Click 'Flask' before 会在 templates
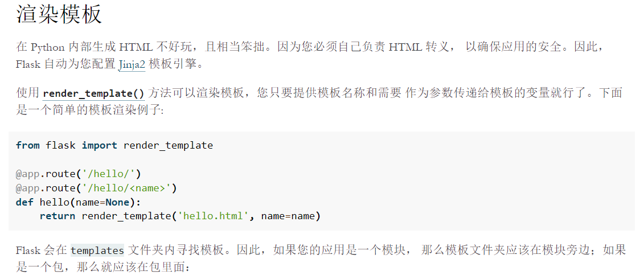 click(28, 250)
